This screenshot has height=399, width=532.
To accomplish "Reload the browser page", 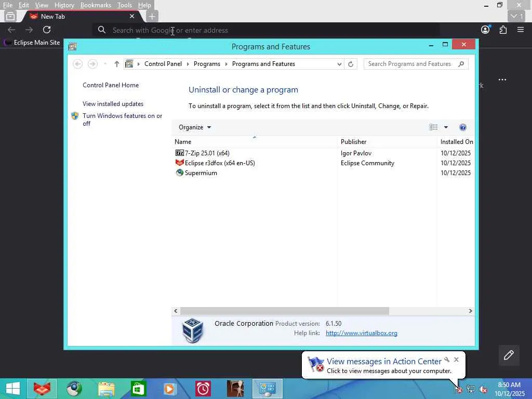I will 47,30.
